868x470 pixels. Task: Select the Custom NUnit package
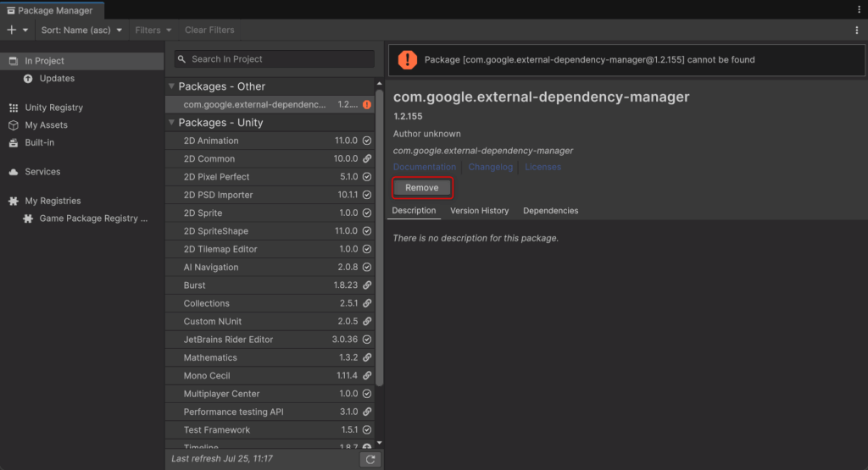[270, 321]
